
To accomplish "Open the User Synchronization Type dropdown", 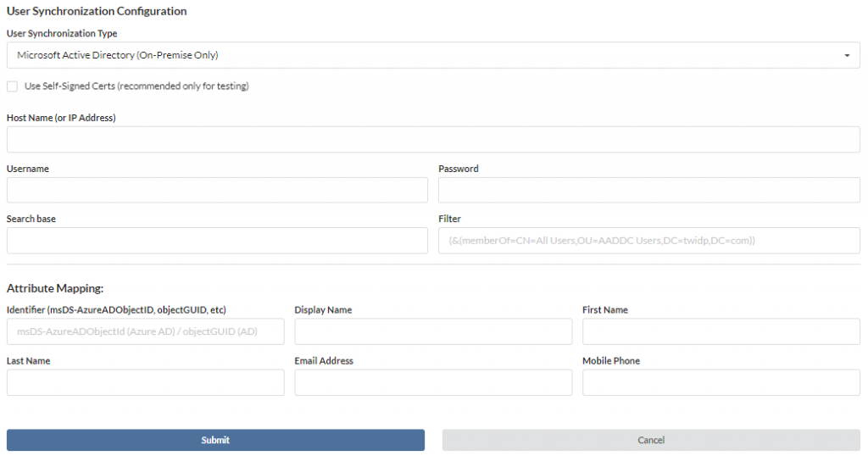I will (433, 55).
